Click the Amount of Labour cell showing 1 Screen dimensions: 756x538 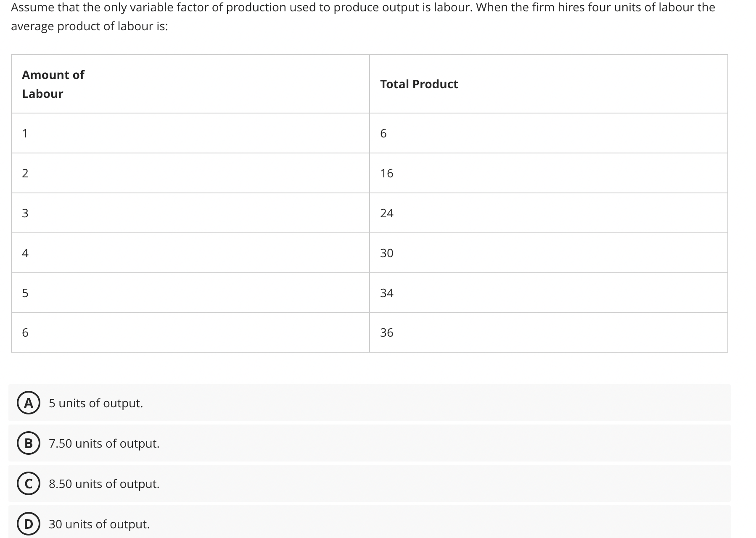pyautogui.click(x=25, y=133)
